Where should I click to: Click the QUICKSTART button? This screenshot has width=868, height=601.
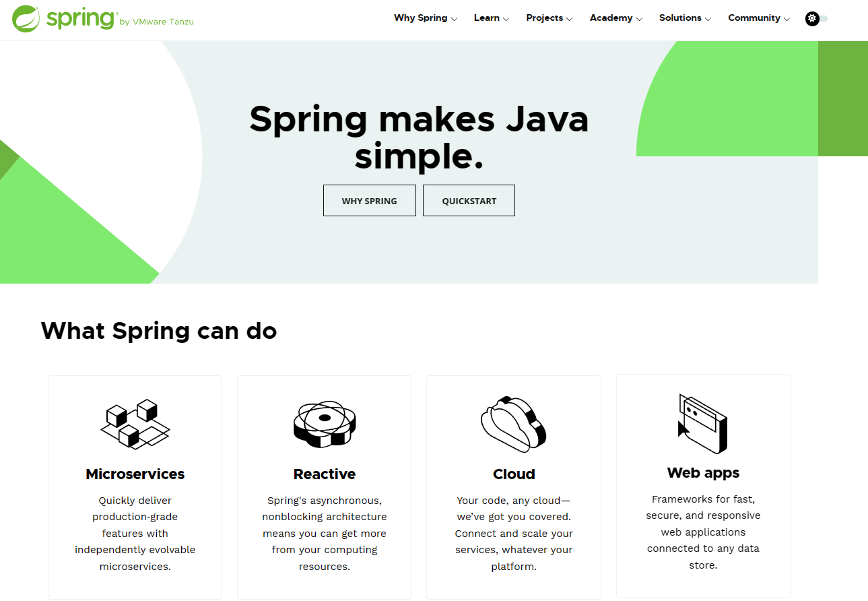(469, 201)
